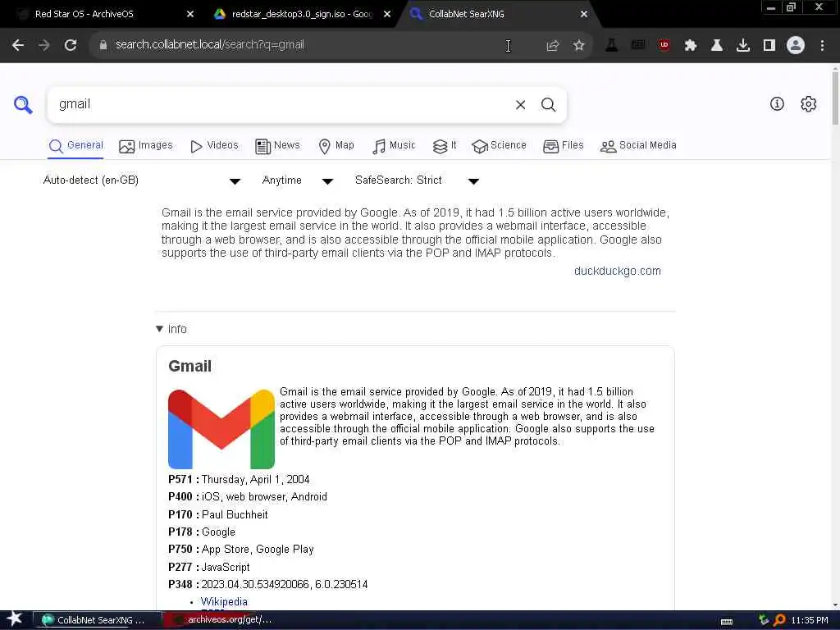840x630 pixels.
Task: Open the downloads tray icon
Action: click(743, 46)
